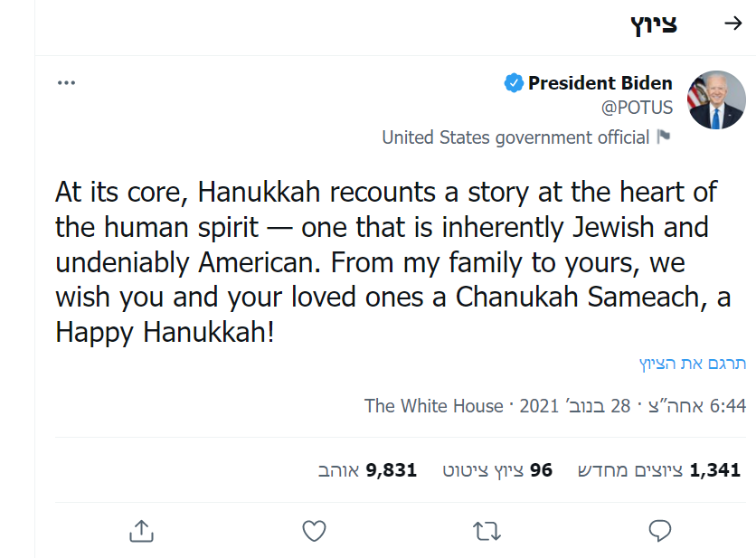Click the blue verified badge

click(x=514, y=83)
